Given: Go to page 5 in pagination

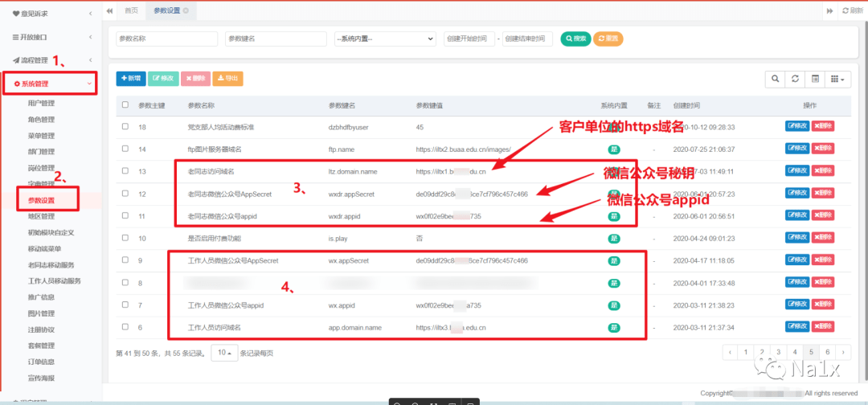Looking at the screenshot, I should tap(810, 352).
